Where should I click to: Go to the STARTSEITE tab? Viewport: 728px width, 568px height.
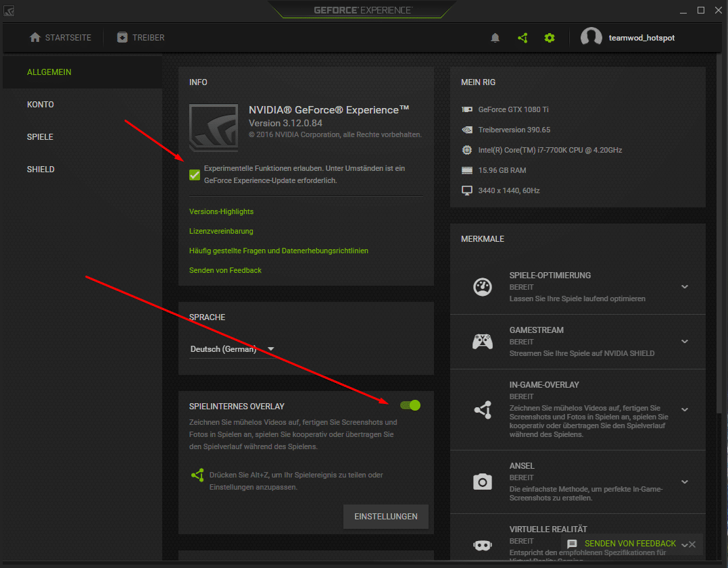pyautogui.click(x=60, y=38)
